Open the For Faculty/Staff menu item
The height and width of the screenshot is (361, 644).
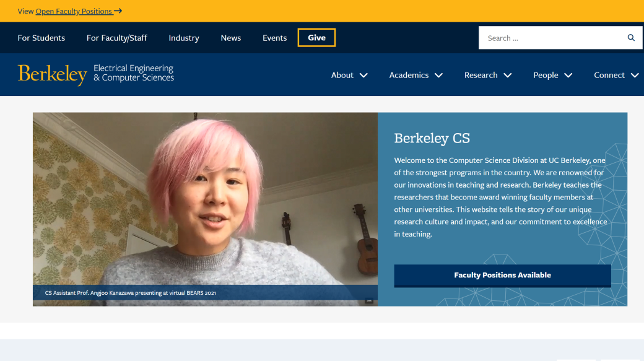pos(116,38)
